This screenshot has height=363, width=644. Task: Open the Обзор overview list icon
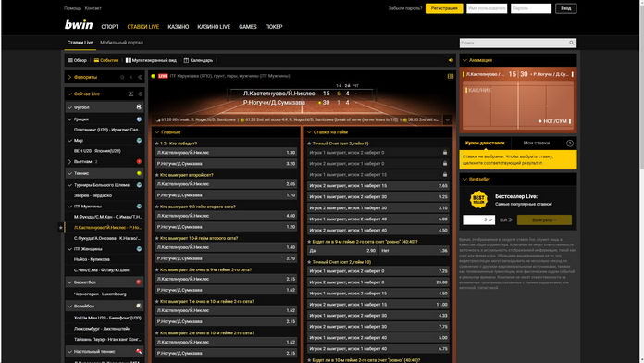pyautogui.click(x=70, y=60)
